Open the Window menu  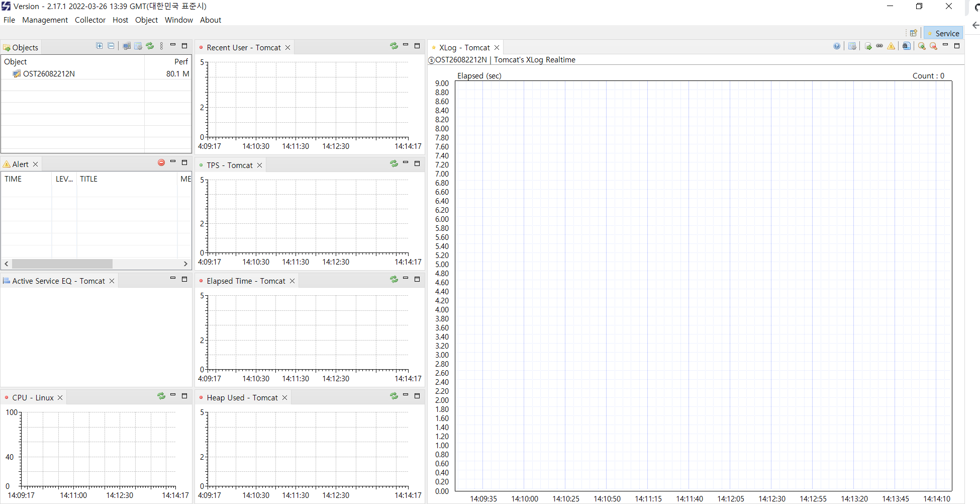[179, 20]
